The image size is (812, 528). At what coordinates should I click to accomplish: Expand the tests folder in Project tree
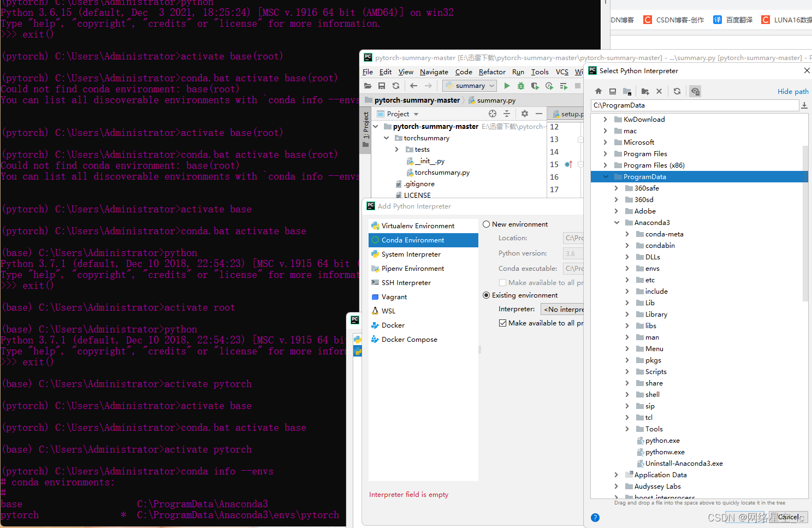coord(397,150)
